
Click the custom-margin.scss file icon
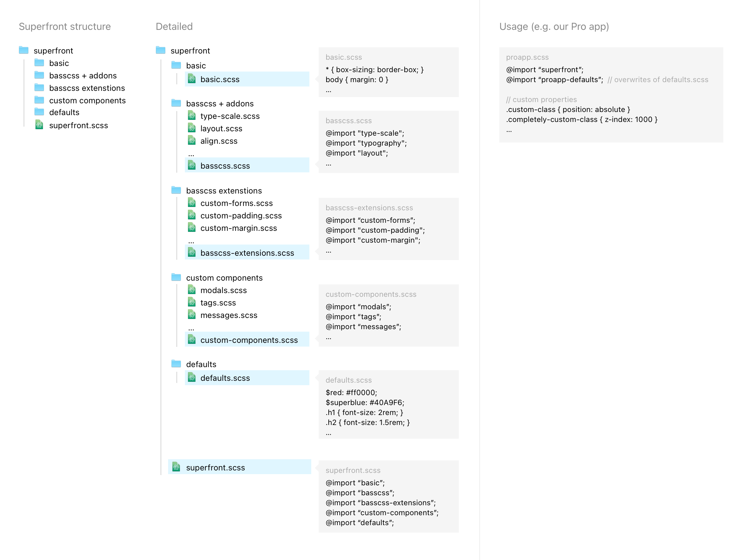pyautogui.click(x=191, y=227)
